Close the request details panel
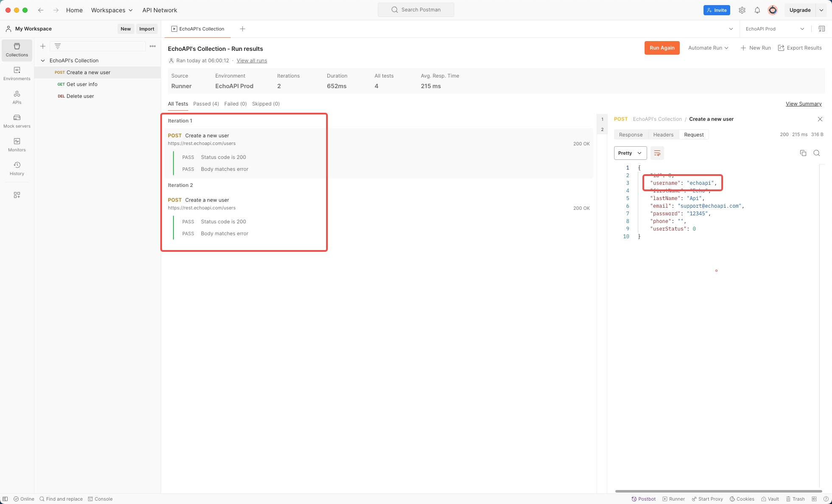Screen dimensions: 832x504 [x=820, y=119]
